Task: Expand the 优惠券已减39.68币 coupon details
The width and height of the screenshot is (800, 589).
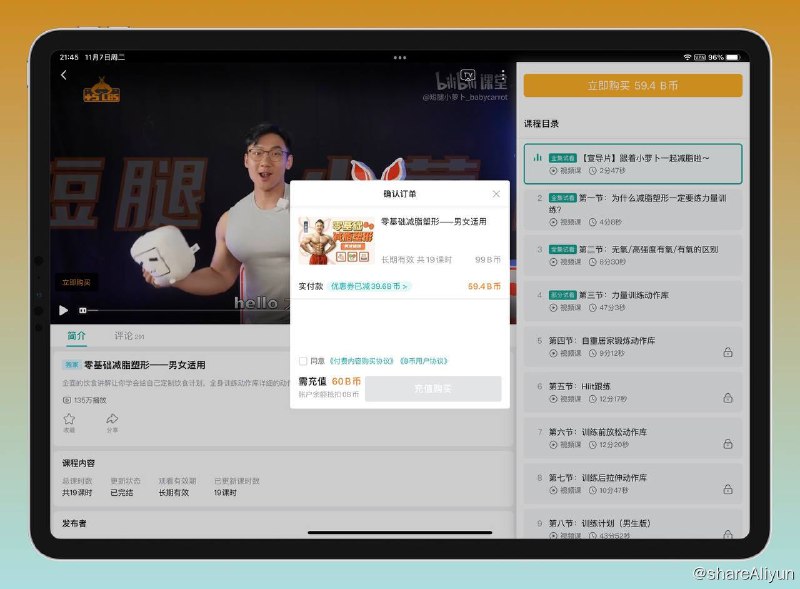Action: (x=370, y=287)
